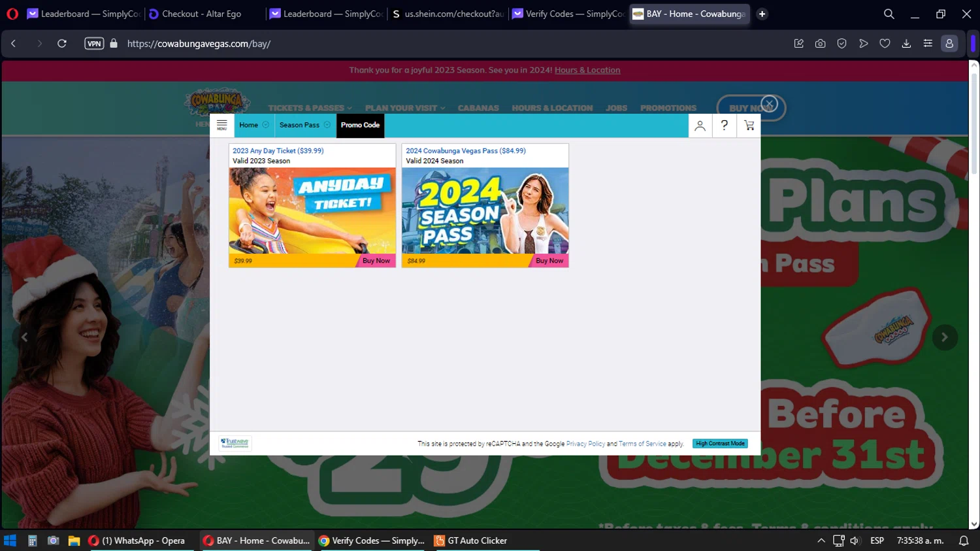This screenshot has height=551, width=980.
Task: Switch to Verify Codes SimplyCodes tab
Action: pos(568,14)
